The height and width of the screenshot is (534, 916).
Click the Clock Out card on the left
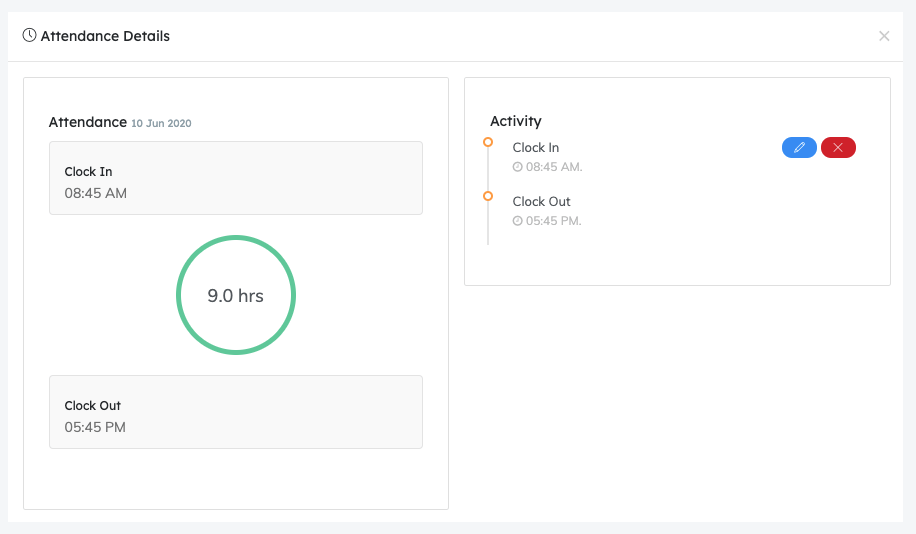tap(236, 412)
